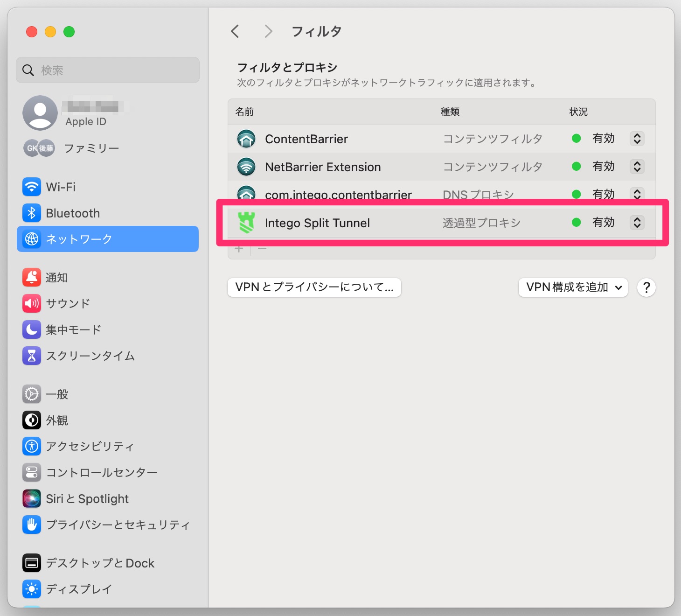681x616 pixels.
Task: Click the ContentBarrier house icon
Action: 246,139
